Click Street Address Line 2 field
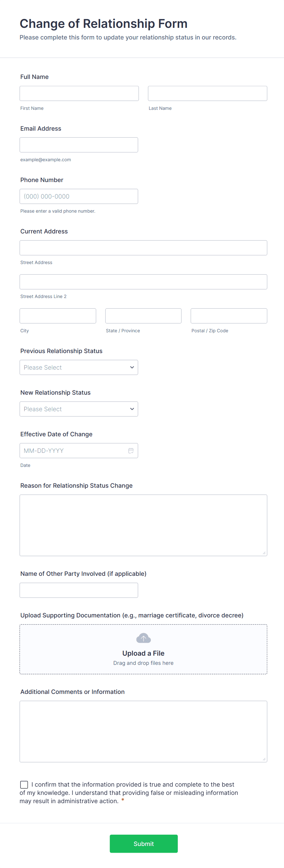Viewport: 284px width, 868px height. click(143, 282)
